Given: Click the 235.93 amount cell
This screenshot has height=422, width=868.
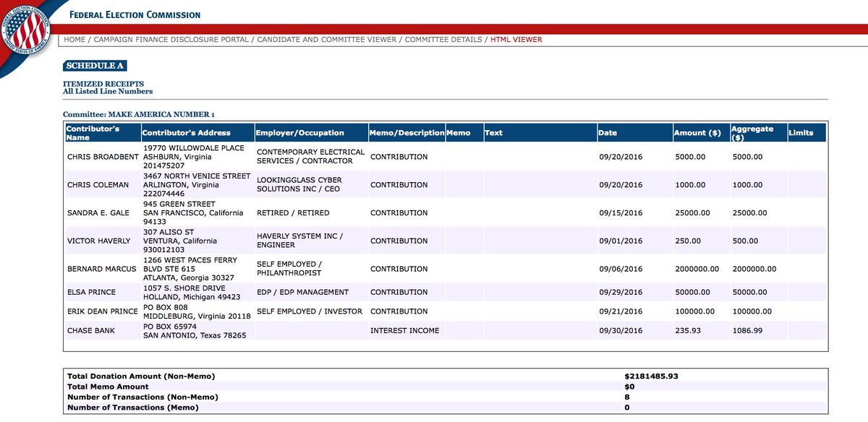Looking at the screenshot, I should (x=688, y=330).
